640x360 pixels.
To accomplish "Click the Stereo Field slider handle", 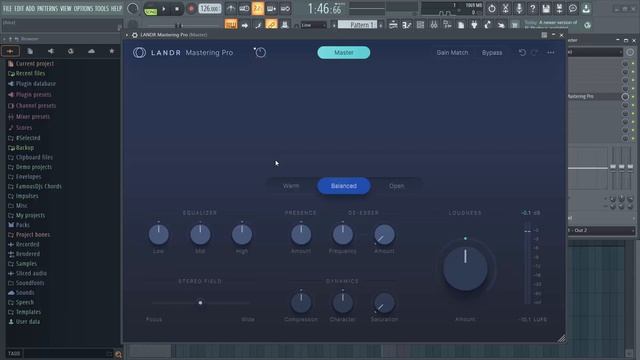I will coord(200,303).
